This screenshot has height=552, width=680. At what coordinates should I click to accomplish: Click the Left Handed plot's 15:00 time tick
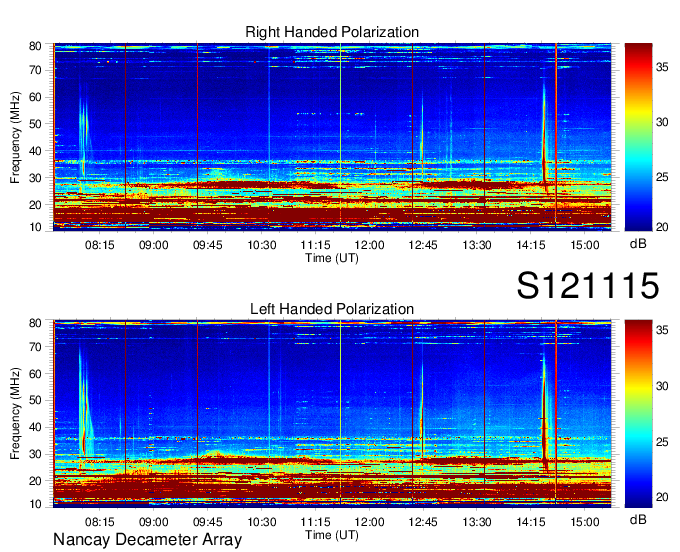[x=585, y=522]
